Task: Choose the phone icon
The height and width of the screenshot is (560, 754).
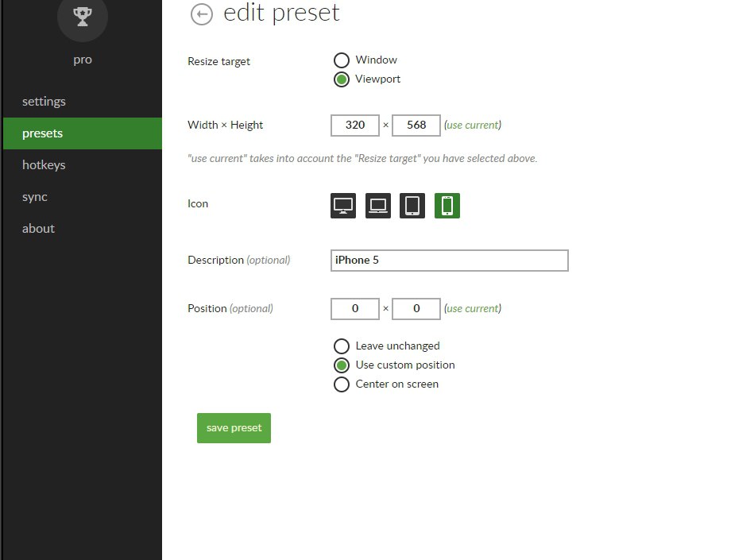Action: pos(447,206)
